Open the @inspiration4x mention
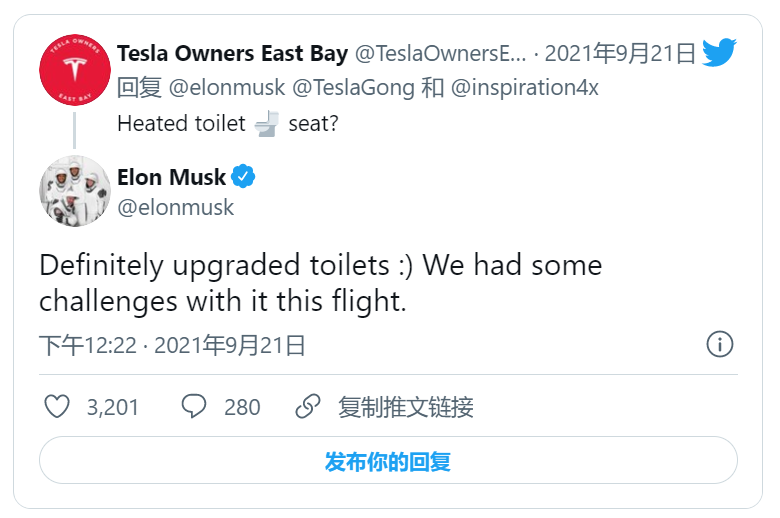Screen dimensions: 780x518 525,88
